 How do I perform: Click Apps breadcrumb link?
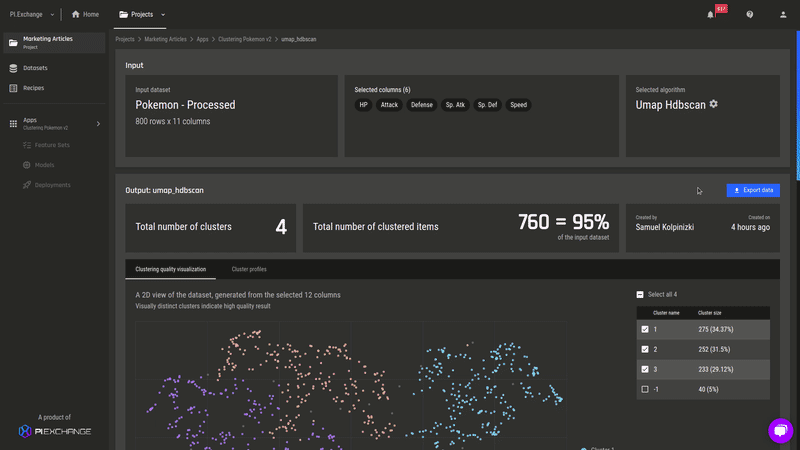[203, 39]
